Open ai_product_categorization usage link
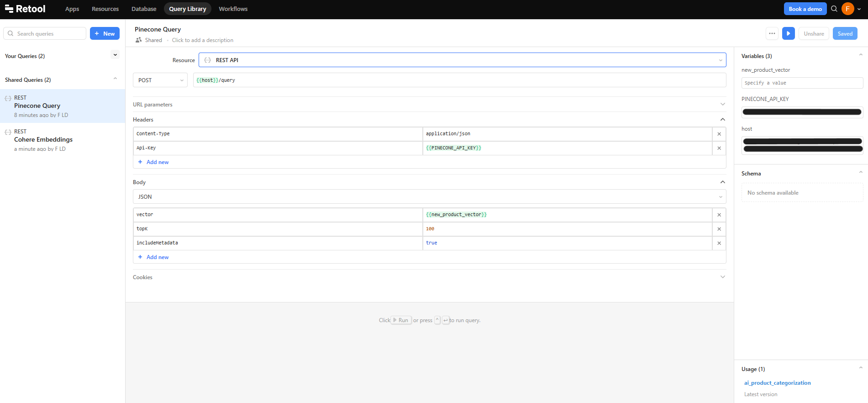Image resolution: width=868 pixels, height=403 pixels. coord(777,383)
